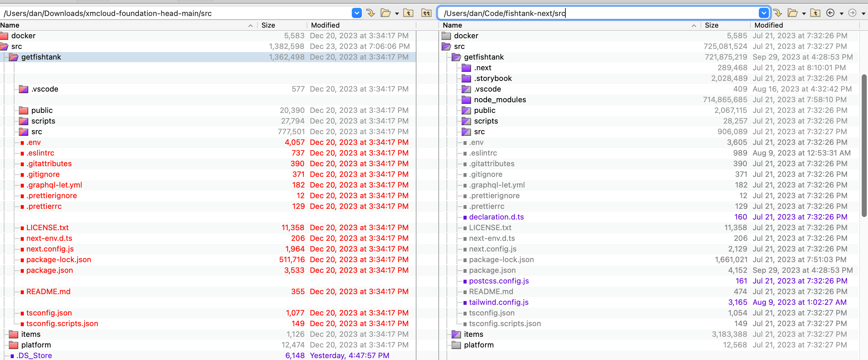Screen dimensions: 868x360
Task: Click the left pane docker folder icon
Action: (x=4, y=36)
